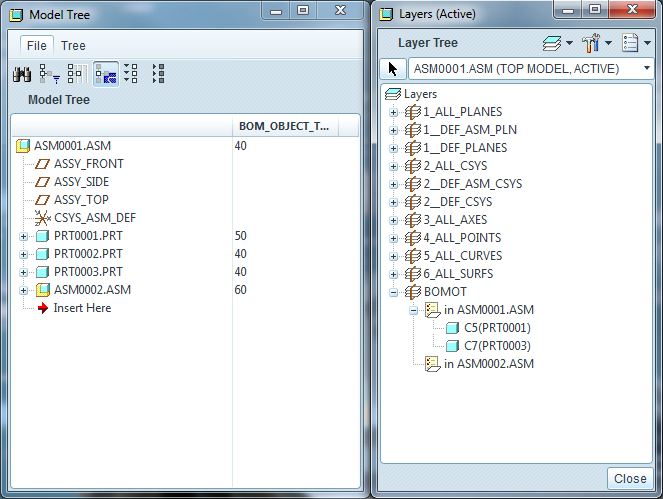The width and height of the screenshot is (663, 499).
Task: Minimize the Layers window
Action: (x=568, y=10)
